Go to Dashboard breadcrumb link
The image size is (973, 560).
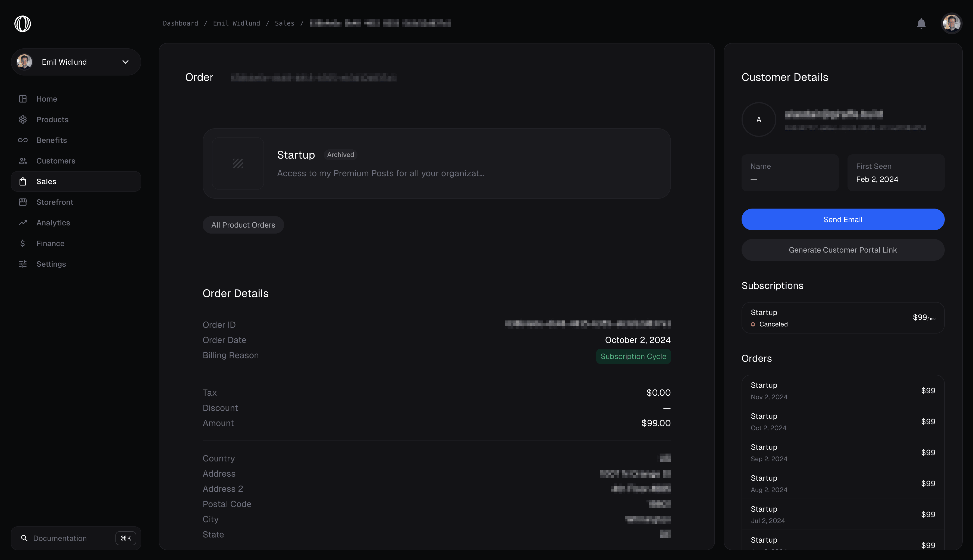coord(180,23)
